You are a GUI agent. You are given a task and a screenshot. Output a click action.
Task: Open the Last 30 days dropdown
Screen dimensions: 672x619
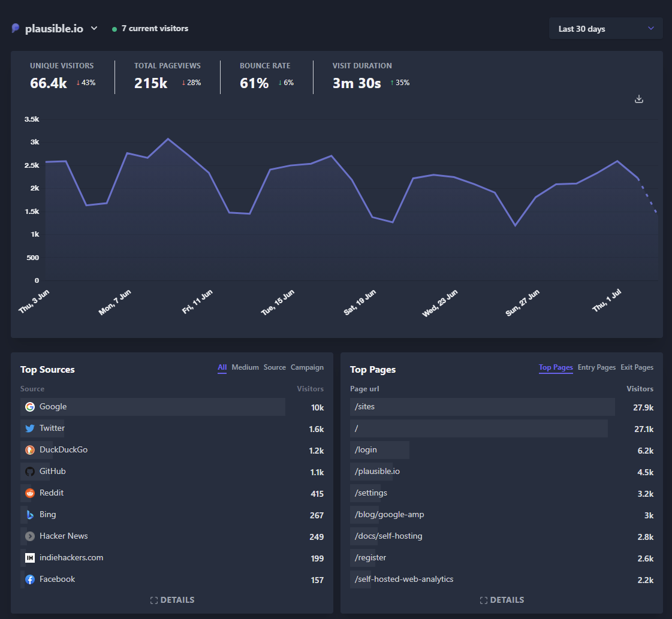point(605,28)
